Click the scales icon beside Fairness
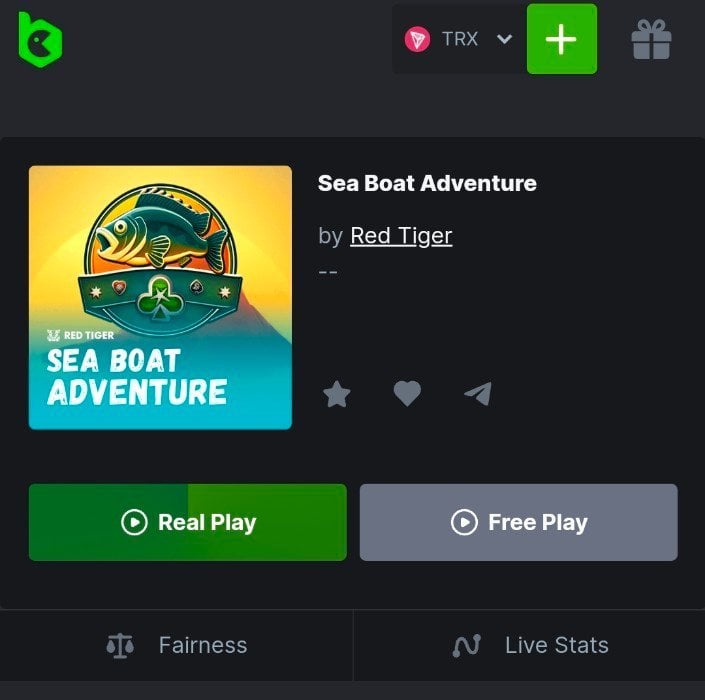 [x=119, y=646]
